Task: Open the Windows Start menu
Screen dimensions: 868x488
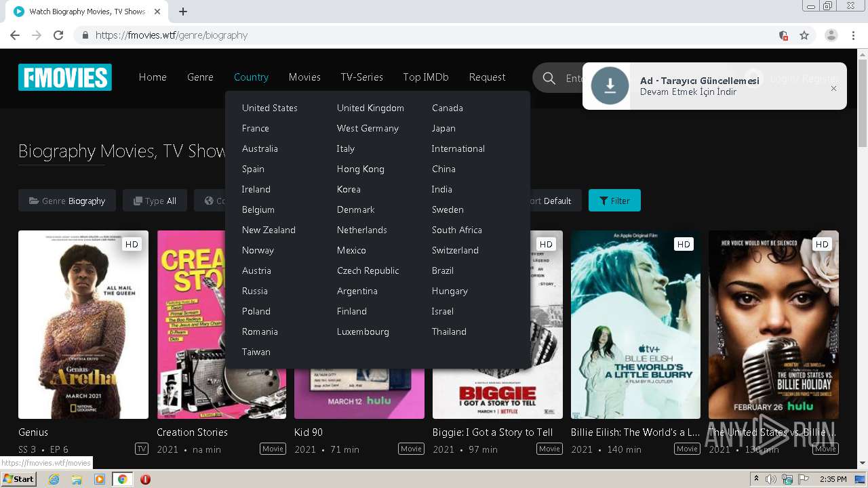Action: [x=19, y=479]
